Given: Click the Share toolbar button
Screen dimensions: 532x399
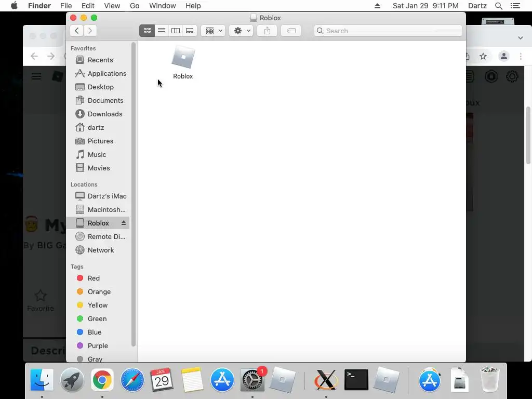Looking at the screenshot, I should [x=268, y=31].
